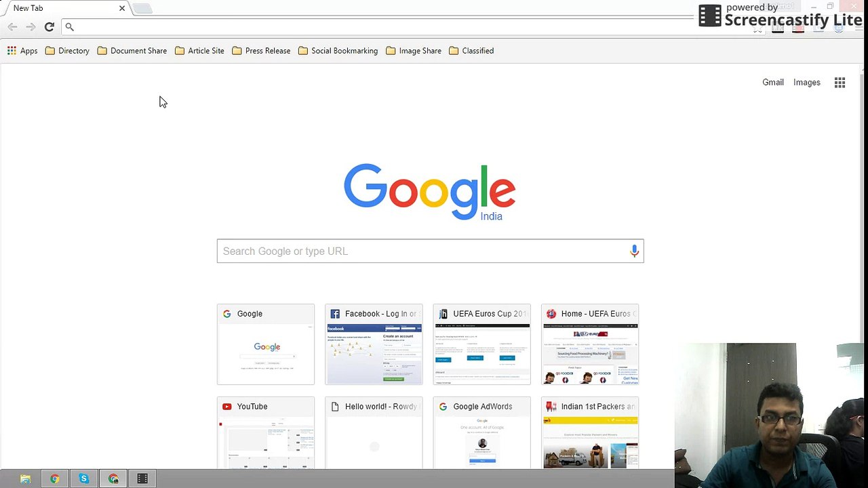Image resolution: width=868 pixels, height=488 pixels.
Task: Open the Apps shortcut in bookmarks bar
Action: (22, 51)
